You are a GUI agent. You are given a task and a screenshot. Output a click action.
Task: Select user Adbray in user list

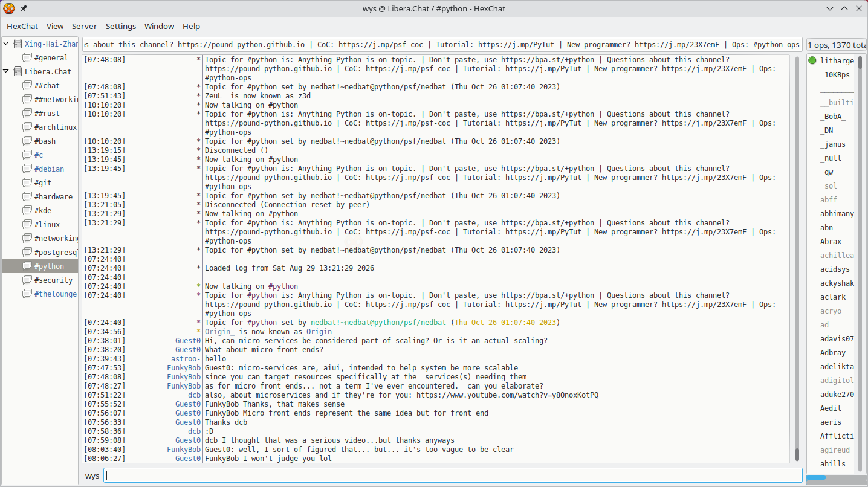pyautogui.click(x=833, y=352)
